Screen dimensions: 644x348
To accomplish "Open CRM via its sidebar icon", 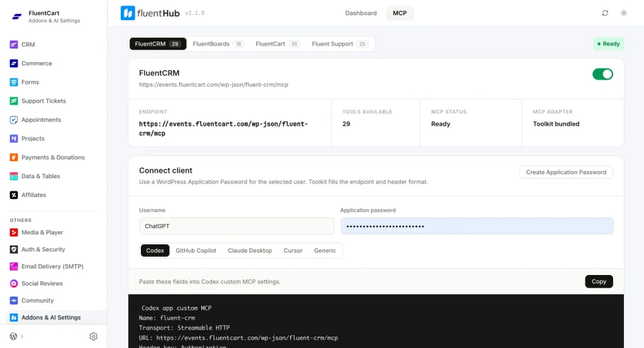I will (x=14, y=45).
